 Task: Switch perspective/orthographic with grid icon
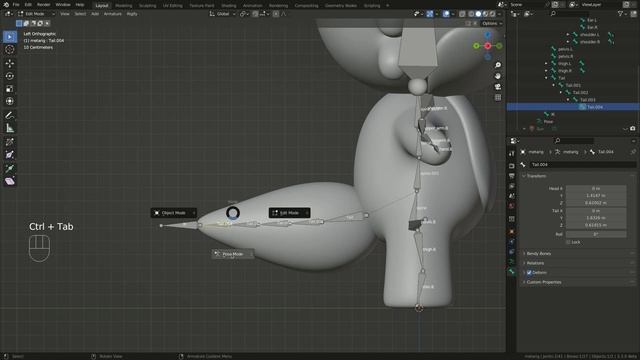[498, 97]
